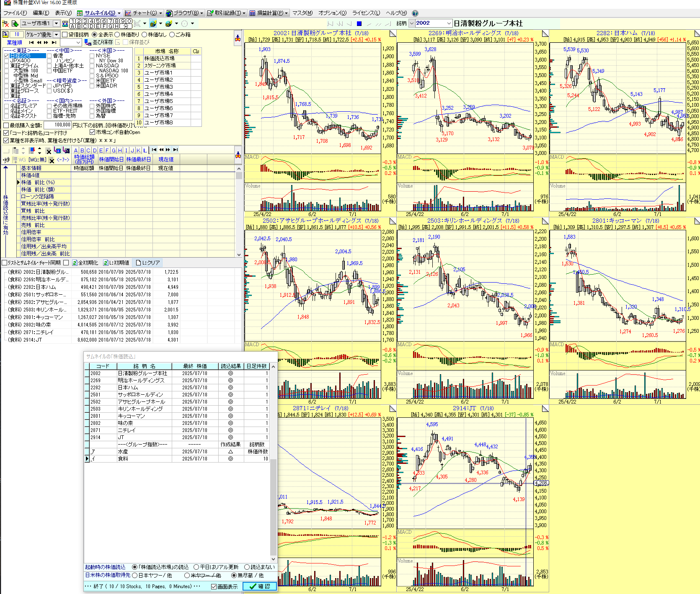Click the 確認 confirm button
Image resolution: width=700 pixels, height=594 pixels.
(260, 586)
